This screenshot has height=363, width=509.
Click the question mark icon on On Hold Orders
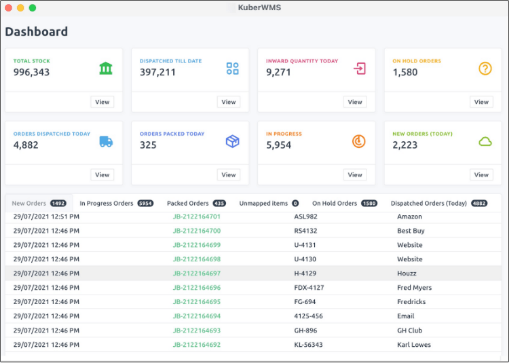[485, 68]
